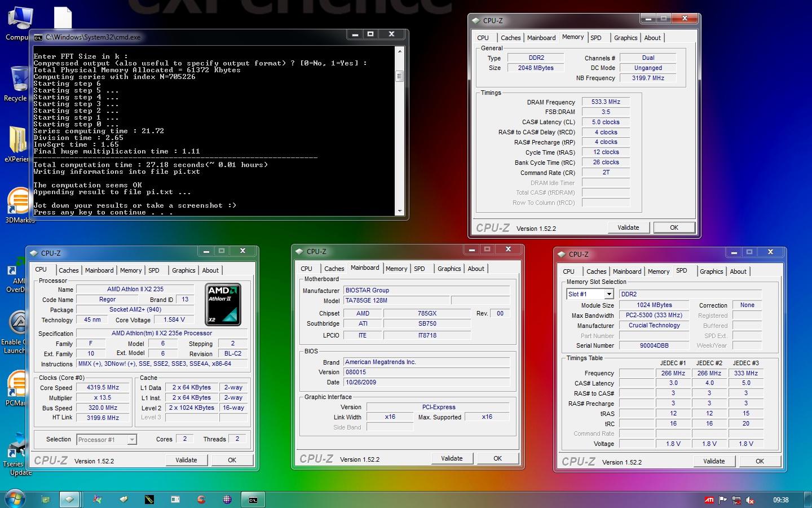812x508 pixels.
Task: Open Slot #1 dropdown in SPD window
Action: click(609, 294)
